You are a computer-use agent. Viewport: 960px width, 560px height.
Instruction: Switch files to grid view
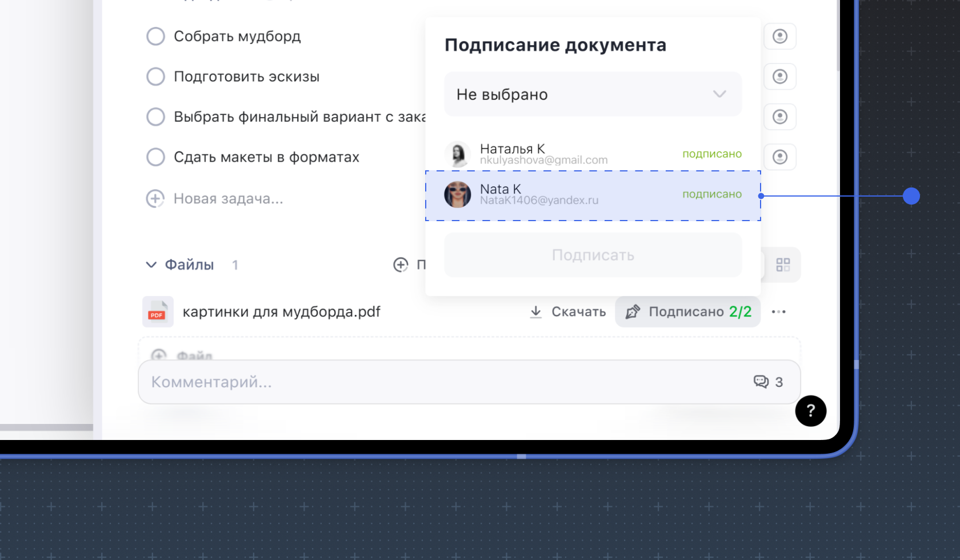click(x=782, y=265)
